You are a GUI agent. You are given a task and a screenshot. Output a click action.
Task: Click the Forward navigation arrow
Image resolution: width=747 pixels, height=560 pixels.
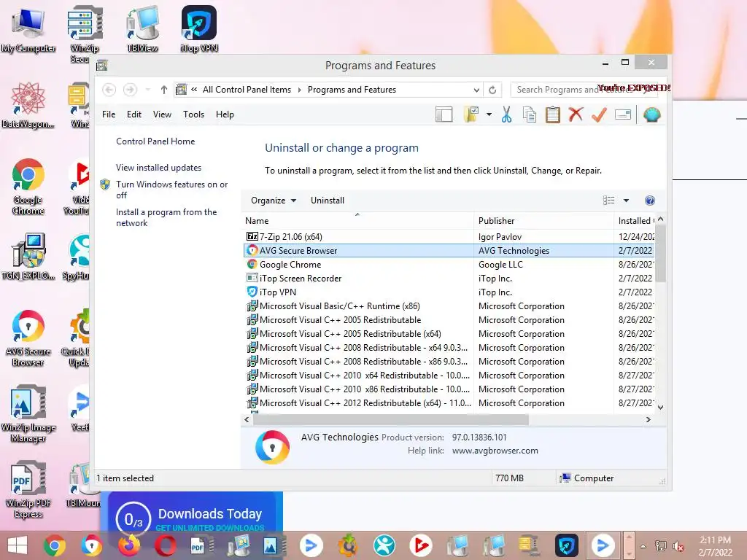click(130, 90)
